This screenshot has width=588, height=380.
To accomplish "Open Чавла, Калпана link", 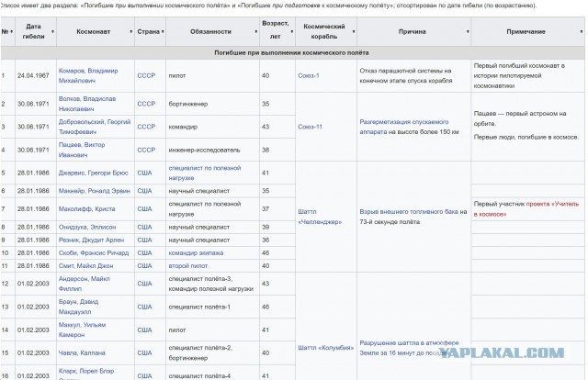I will [x=82, y=353].
